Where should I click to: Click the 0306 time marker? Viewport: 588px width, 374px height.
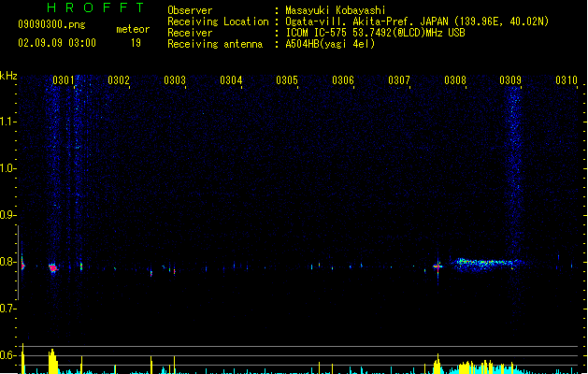click(343, 80)
